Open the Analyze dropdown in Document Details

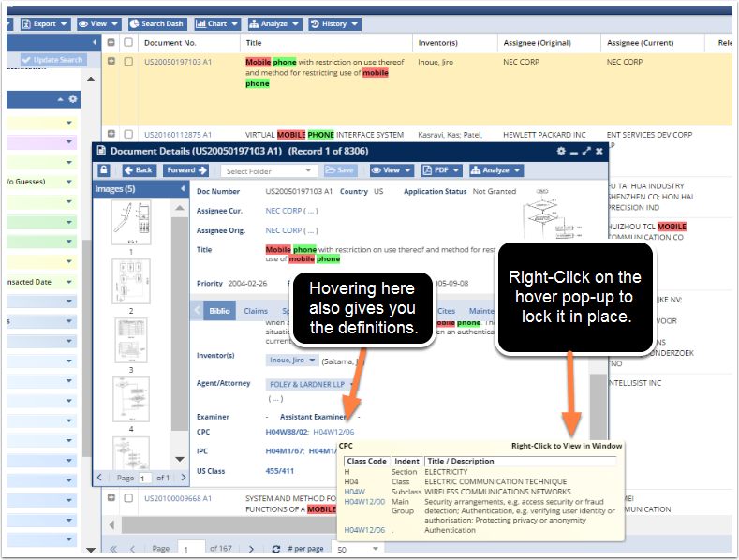tap(495, 170)
